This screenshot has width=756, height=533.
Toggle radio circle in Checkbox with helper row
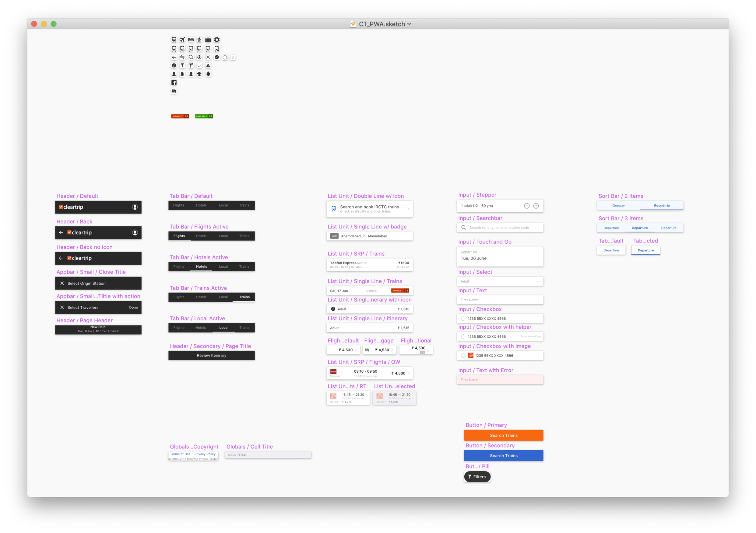point(463,336)
